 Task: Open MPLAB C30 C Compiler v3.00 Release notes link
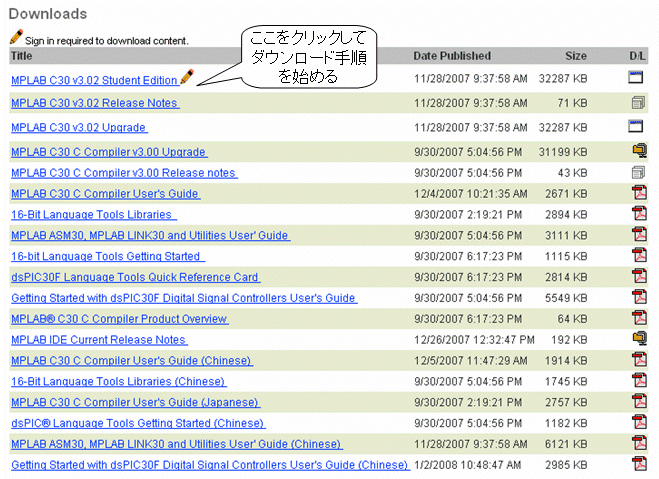124,173
